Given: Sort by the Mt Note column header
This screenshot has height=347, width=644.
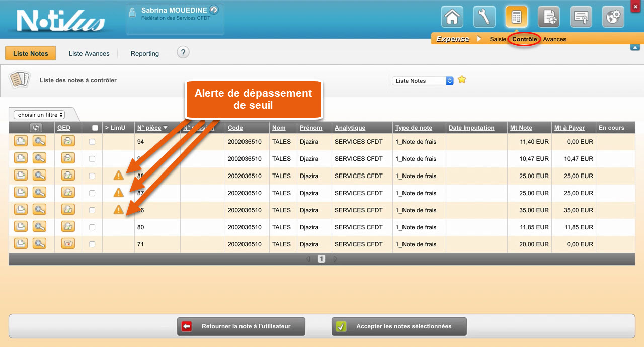Looking at the screenshot, I should pos(521,128).
